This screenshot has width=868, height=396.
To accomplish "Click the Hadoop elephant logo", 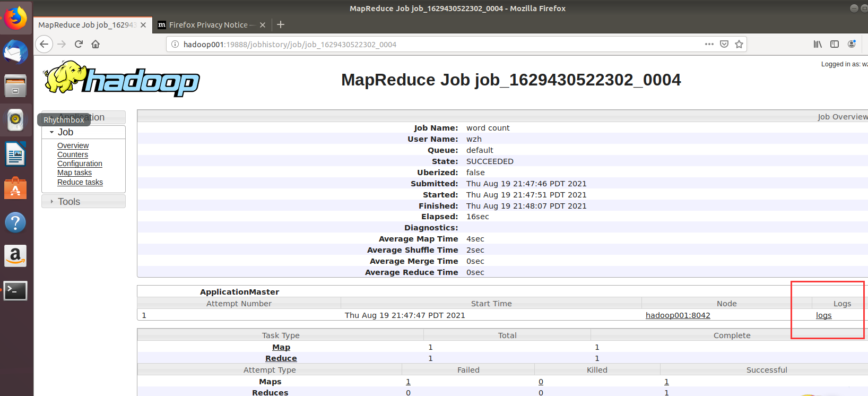I will pos(121,80).
